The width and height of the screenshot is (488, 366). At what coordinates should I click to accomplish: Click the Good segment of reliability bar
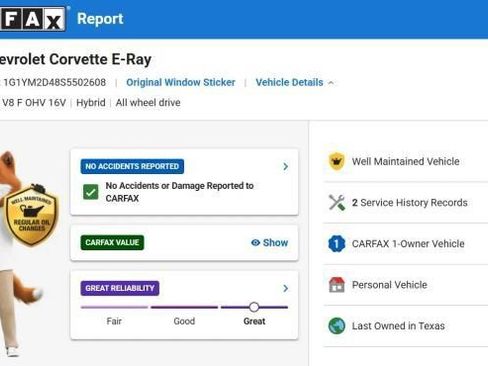pos(184,307)
